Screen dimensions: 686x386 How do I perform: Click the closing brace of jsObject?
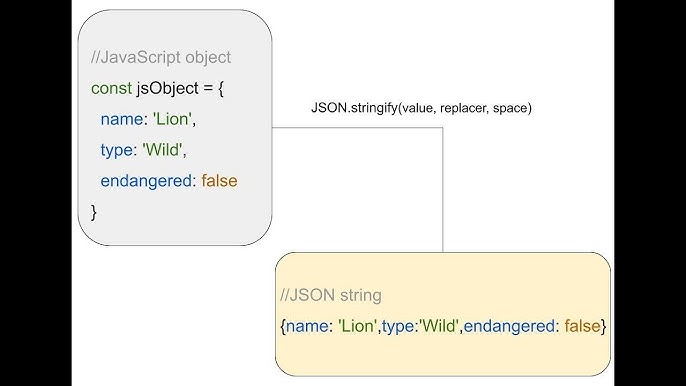(x=94, y=212)
